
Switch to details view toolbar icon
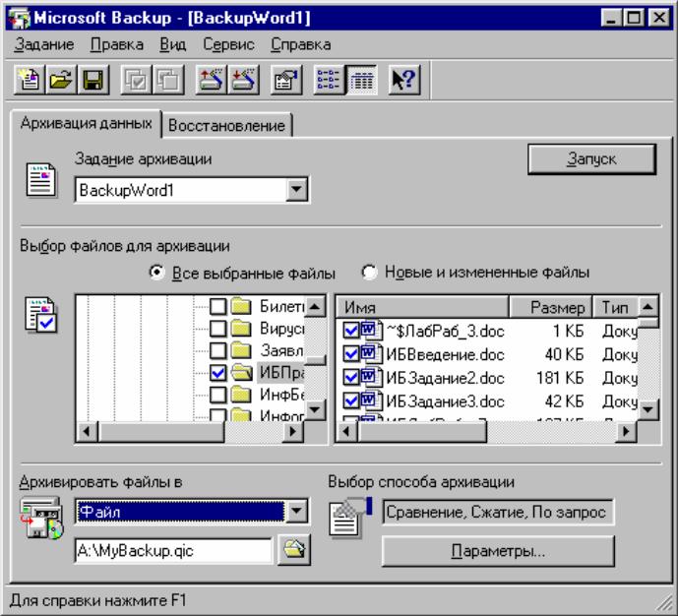pos(361,80)
